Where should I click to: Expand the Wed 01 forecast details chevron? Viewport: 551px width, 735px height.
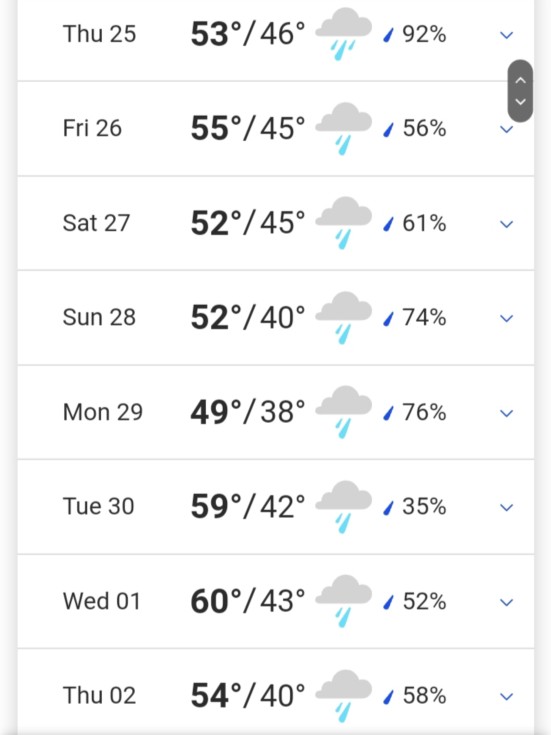506,602
